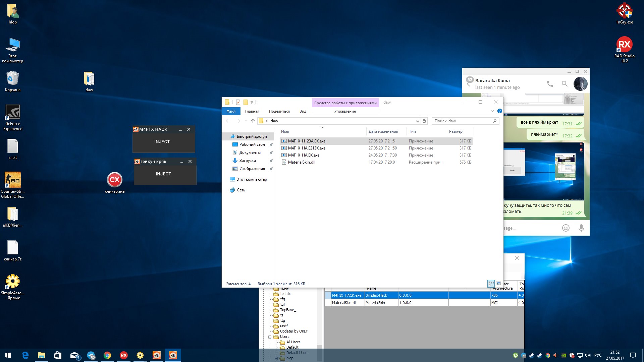
Task: Click the uTorrent tray icon
Action: point(516,355)
